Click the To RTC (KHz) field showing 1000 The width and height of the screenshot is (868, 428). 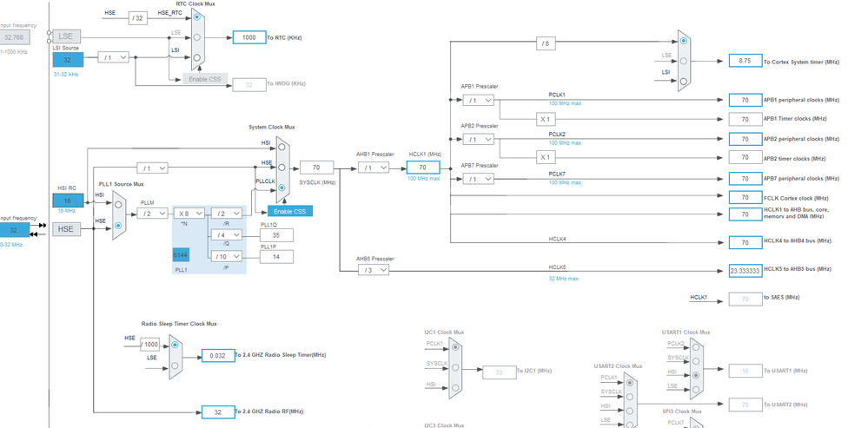[x=249, y=37]
